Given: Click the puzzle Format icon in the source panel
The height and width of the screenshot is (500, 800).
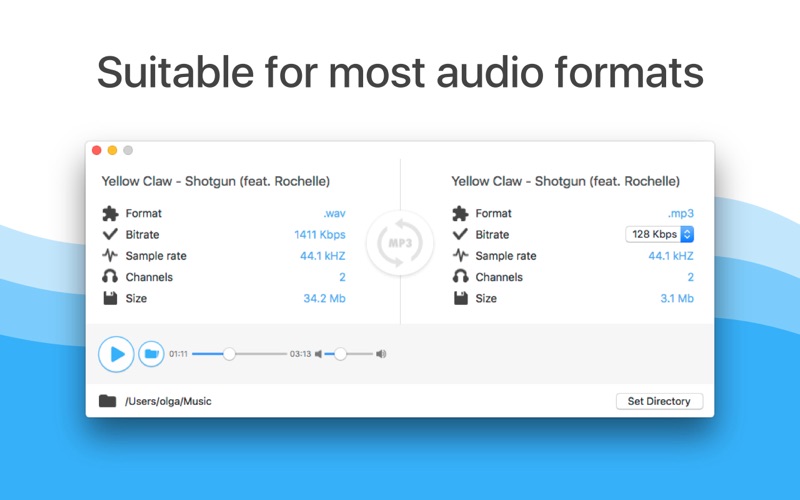Looking at the screenshot, I should 110,213.
